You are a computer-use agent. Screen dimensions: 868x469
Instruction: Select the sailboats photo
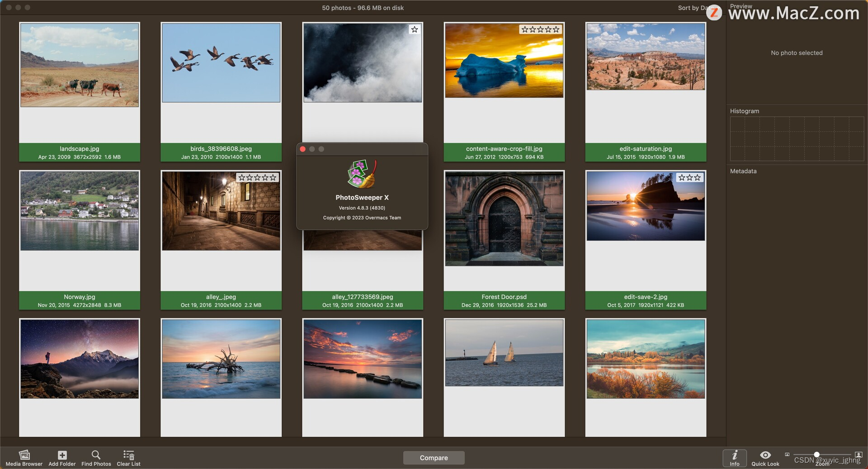[504, 353]
